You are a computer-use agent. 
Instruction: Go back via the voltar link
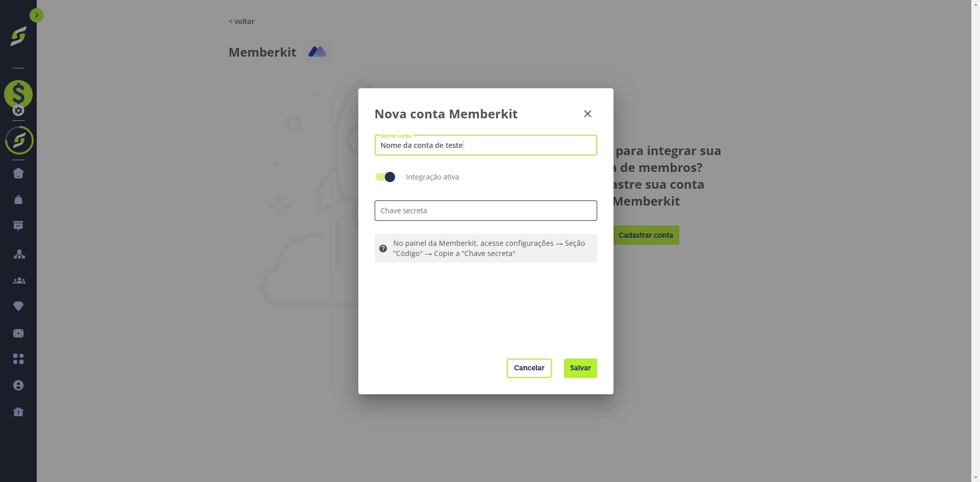[x=241, y=21]
